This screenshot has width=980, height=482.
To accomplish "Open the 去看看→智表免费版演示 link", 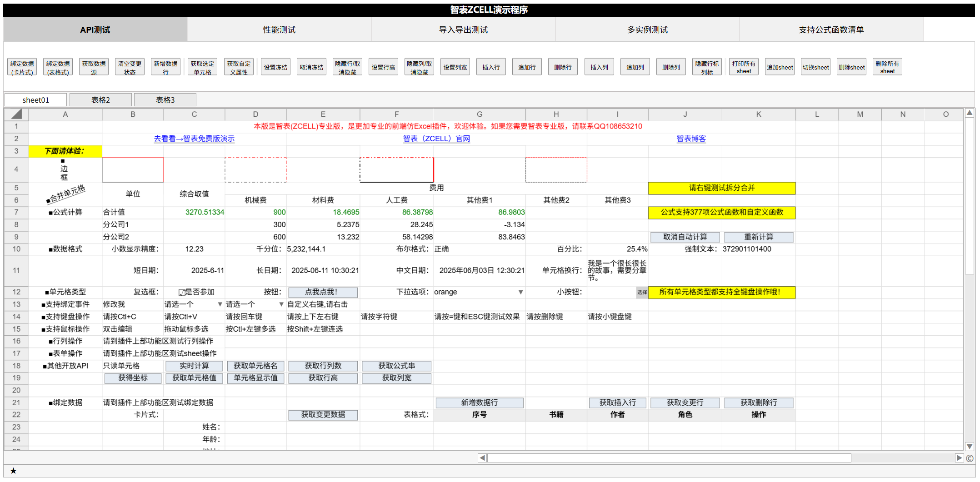I will 194,139.
